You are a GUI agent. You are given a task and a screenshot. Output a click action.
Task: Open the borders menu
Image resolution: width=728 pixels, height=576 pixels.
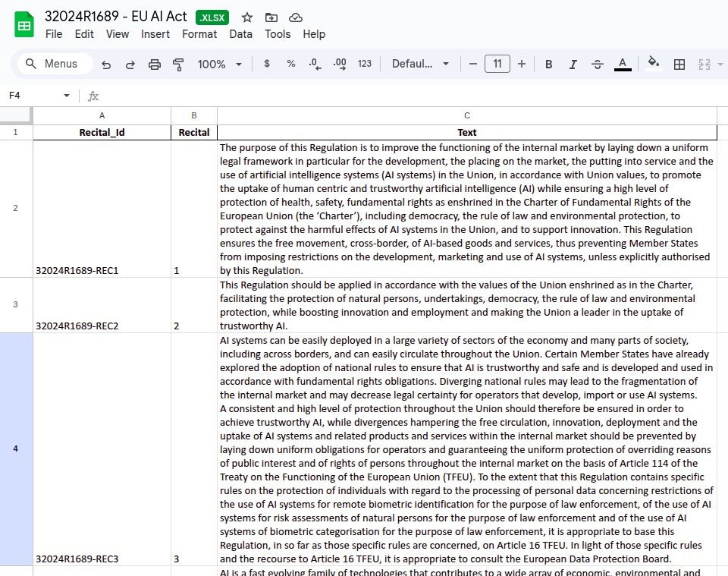click(679, 64)
